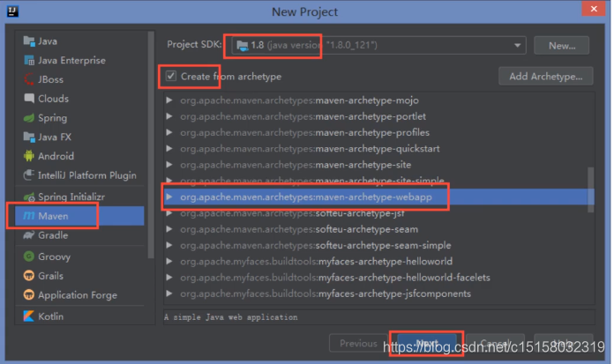Image resolution: width=614 pixels, height=364 pixels.
Task: Expand the maven-archetype-quickstart node
Action: point(169,148)
